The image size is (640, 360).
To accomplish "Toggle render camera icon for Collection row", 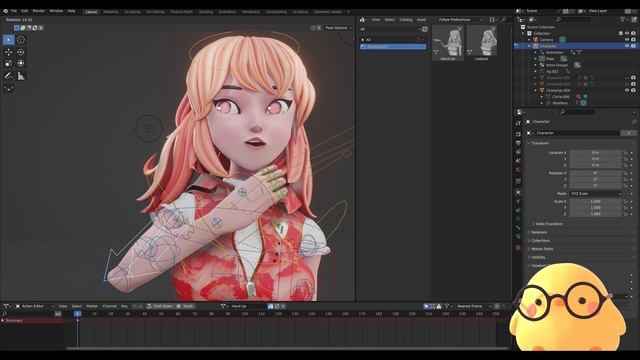I will coord(633,33).
